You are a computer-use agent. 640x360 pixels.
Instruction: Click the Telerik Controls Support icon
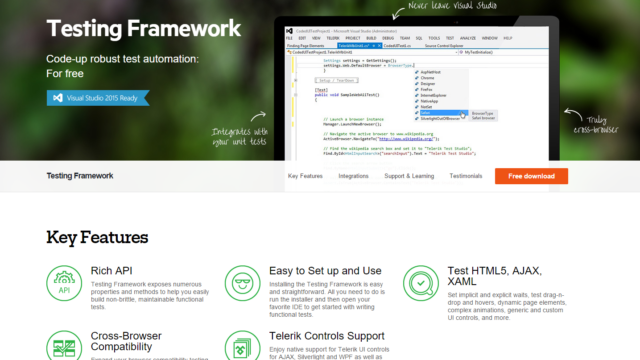[x=242, y=345]
